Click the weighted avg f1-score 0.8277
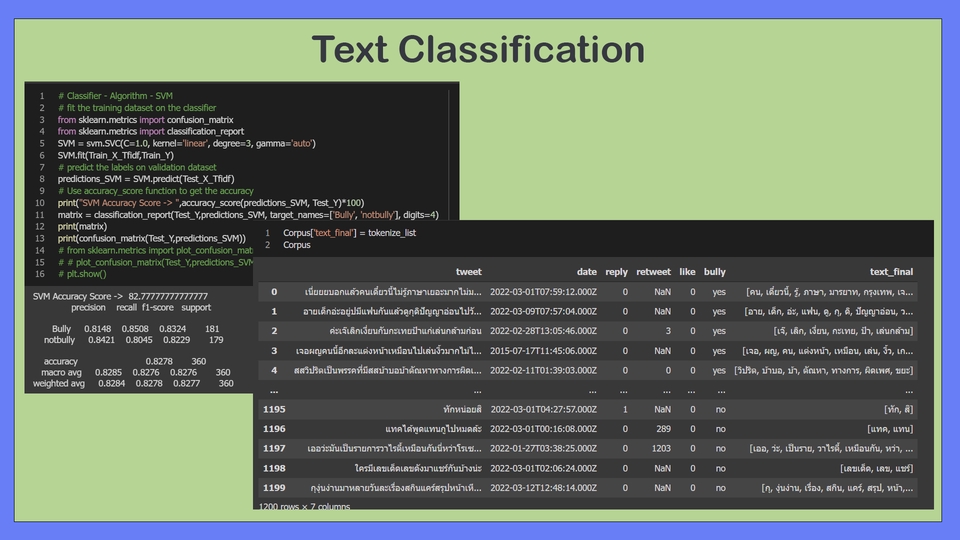960x540 pixels. (186, 384)
